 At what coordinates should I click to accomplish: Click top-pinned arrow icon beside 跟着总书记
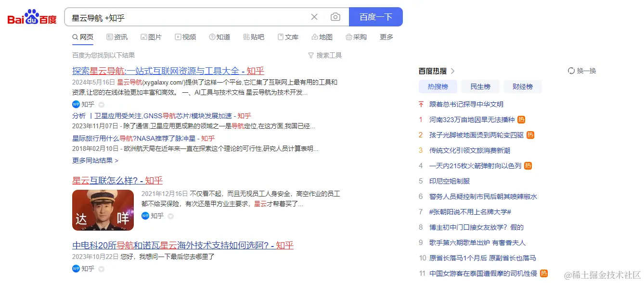pos(421,104)
